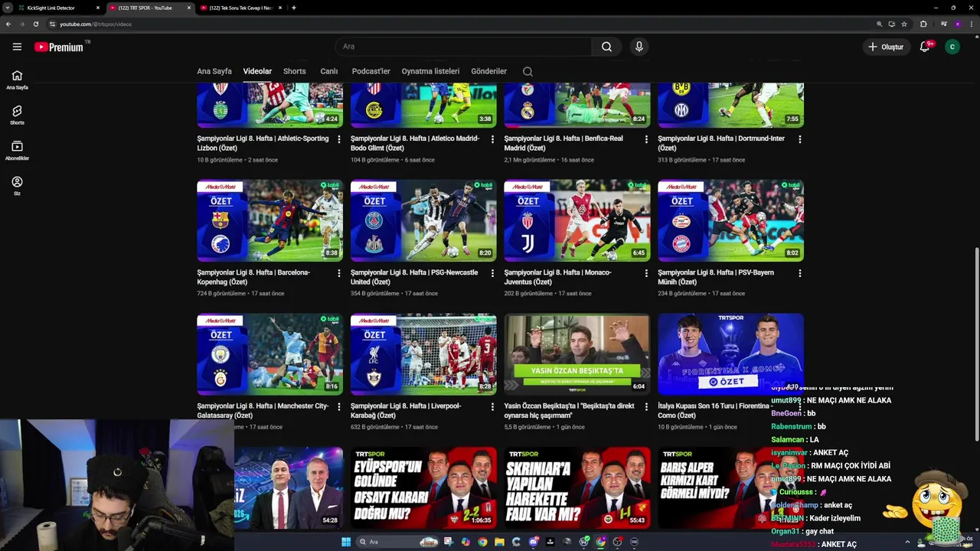Open Copilot from the taskbar

coord(465,542)
